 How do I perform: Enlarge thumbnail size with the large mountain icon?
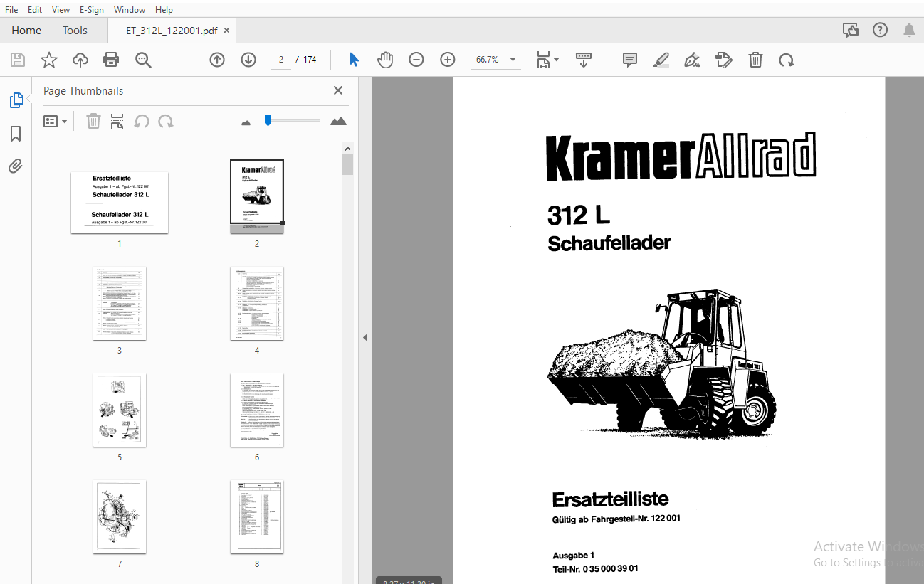(x=339, y=121)
